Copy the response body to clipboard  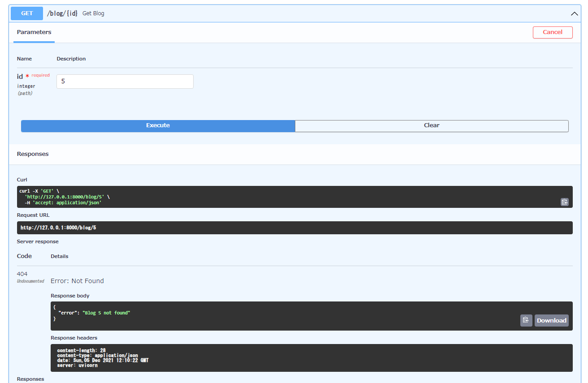tap(526, 320)
